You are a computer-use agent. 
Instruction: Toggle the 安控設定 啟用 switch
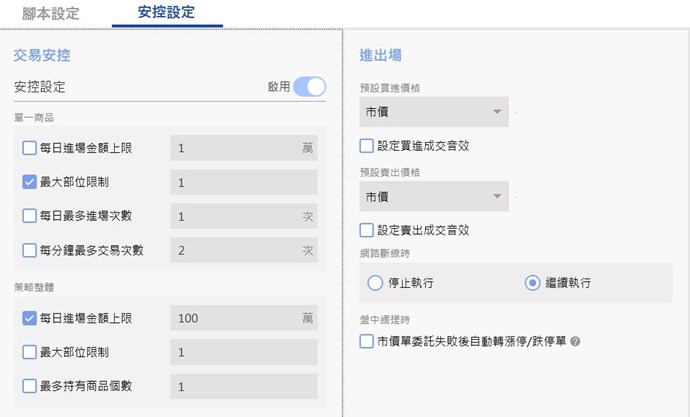(309, 87)
